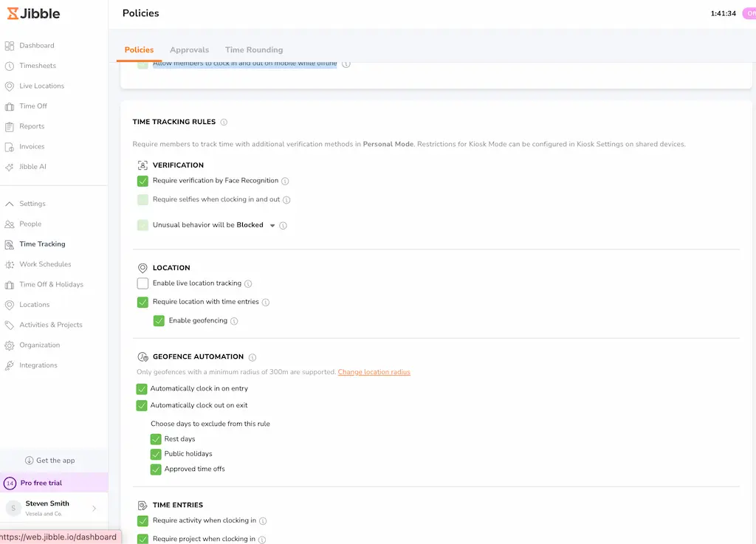Image resolution: width=756 pixels, height=544 pixels.
Task: Click the Activities & Projects tag icon
Action: click(x=9, y=326)
